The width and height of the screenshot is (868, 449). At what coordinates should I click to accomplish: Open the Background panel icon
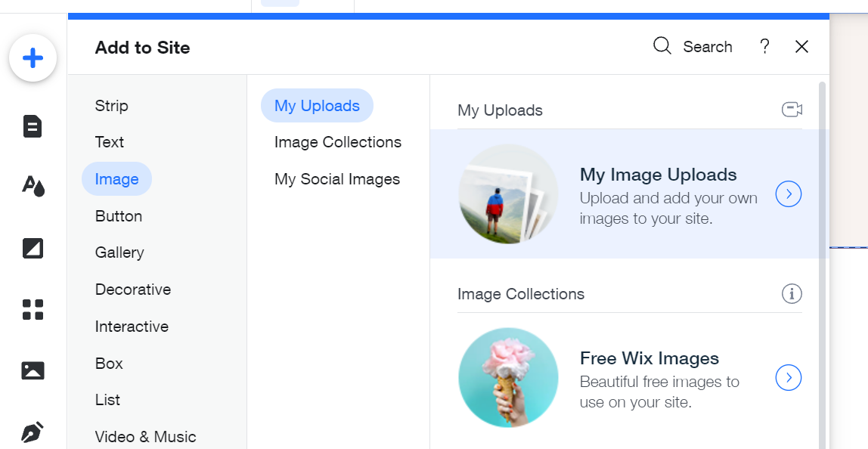coord(33,248)
